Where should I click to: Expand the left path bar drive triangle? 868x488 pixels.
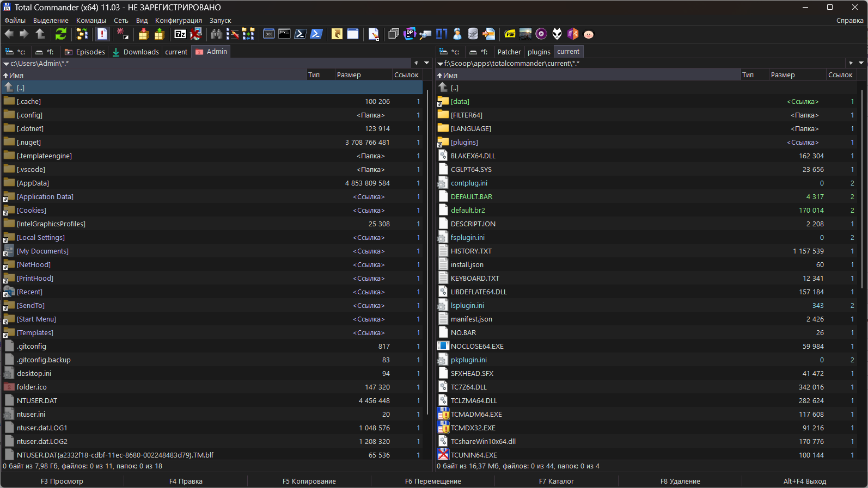click(6, 64)
